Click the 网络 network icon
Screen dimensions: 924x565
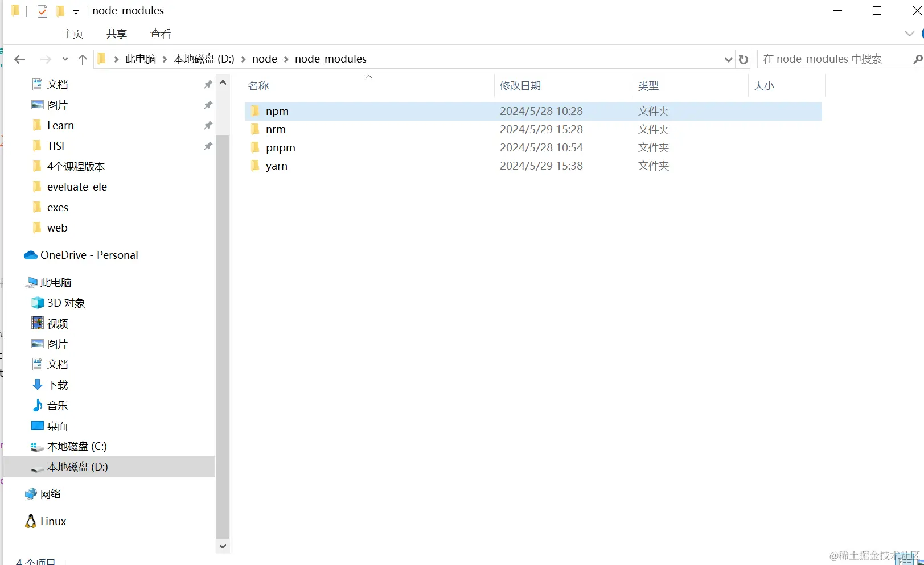(31, 494)
